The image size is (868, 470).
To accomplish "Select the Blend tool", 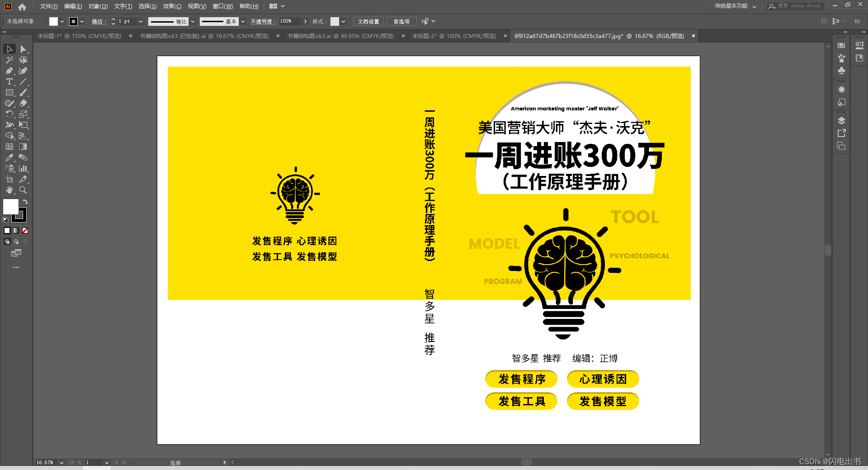I will (x=23, y=157).
